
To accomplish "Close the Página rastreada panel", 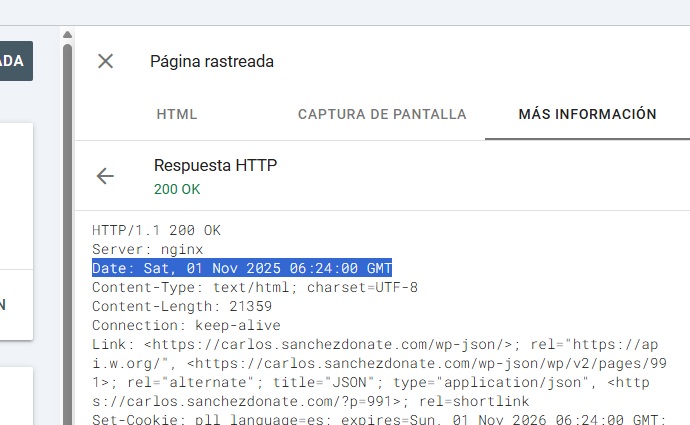I will [105, 61].
